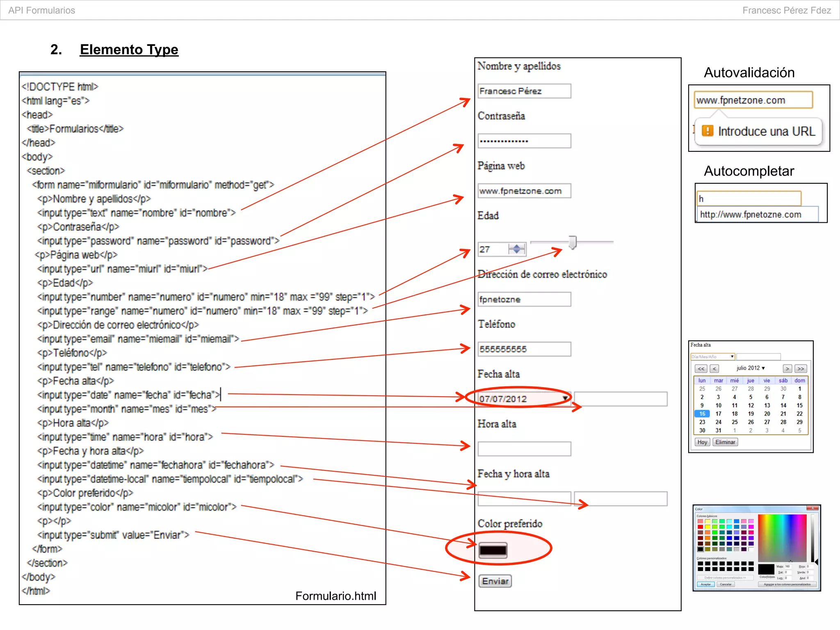Go to previous month in calendar
840x630 pixels.
pos(714,369)
